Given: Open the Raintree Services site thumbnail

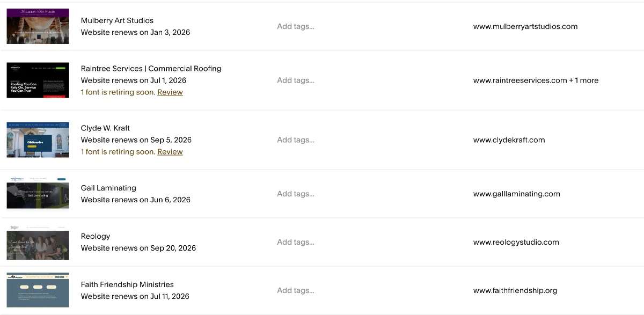Looking at the screenshot, I should coord(38,80).
